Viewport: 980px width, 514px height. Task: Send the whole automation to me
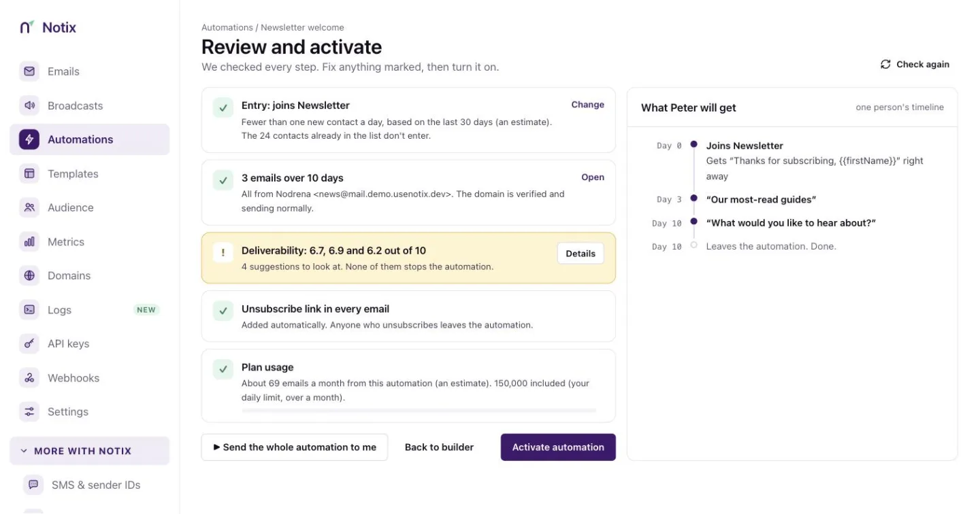click(295, 447)
